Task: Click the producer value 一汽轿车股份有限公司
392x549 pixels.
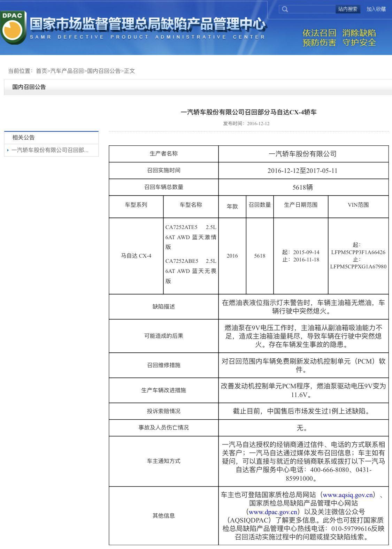Action: point(302,154)
